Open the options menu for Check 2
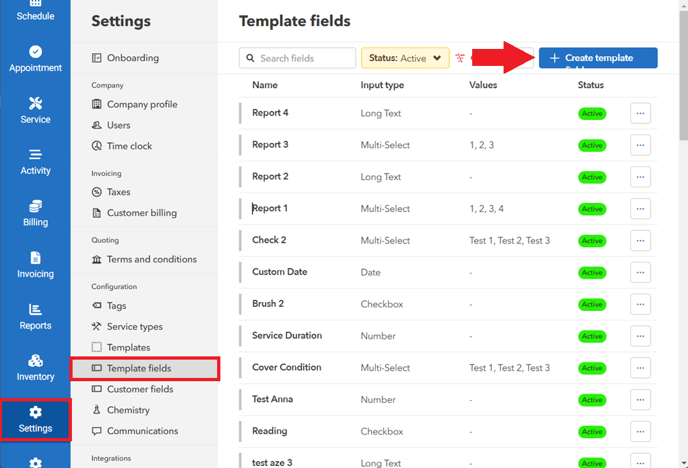Viewport: 688px width, 468px height. coord(640,240)
